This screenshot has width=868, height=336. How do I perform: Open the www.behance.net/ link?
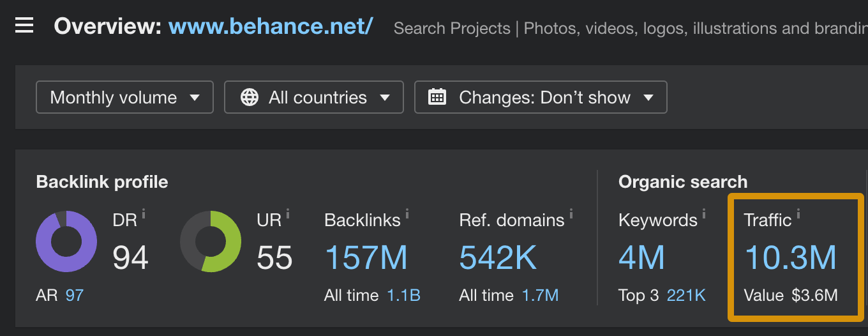[x=271, y=26]
